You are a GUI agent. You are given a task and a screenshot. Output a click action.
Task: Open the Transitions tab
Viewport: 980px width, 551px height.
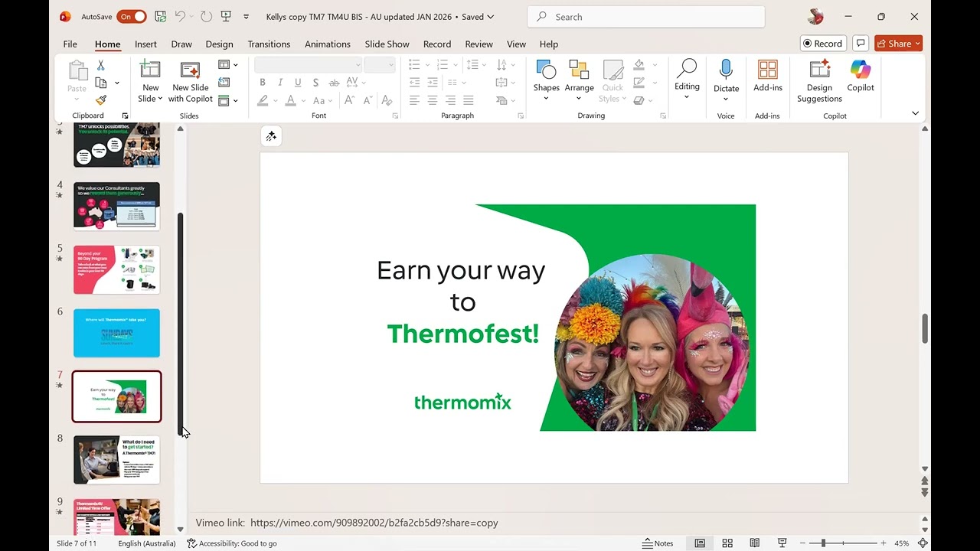[x=269, y=44]
